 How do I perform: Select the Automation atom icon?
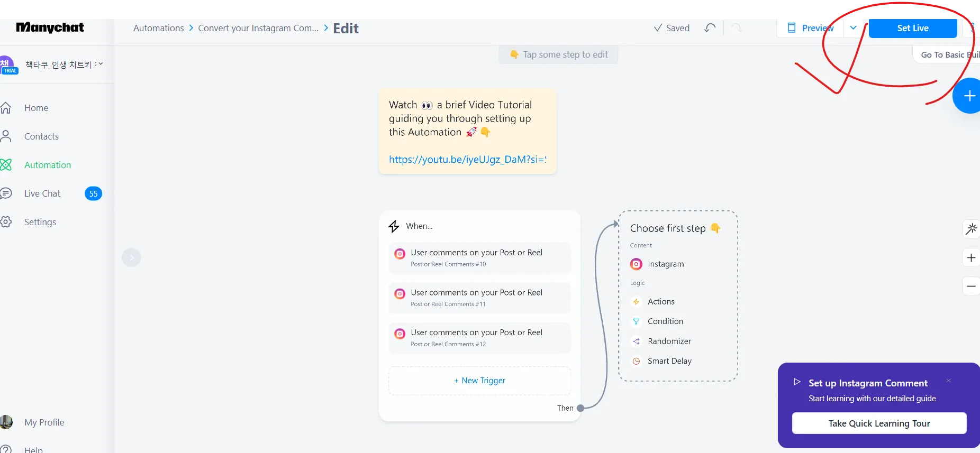[6, 165]
